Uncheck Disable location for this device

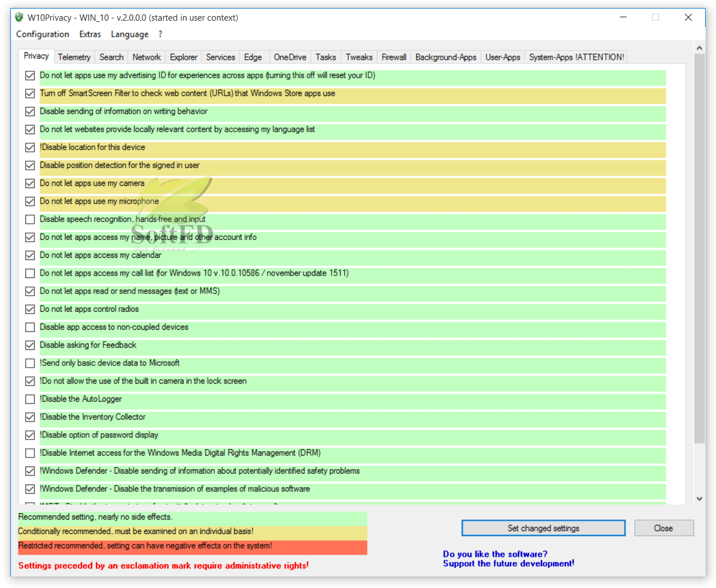(30, 147)
